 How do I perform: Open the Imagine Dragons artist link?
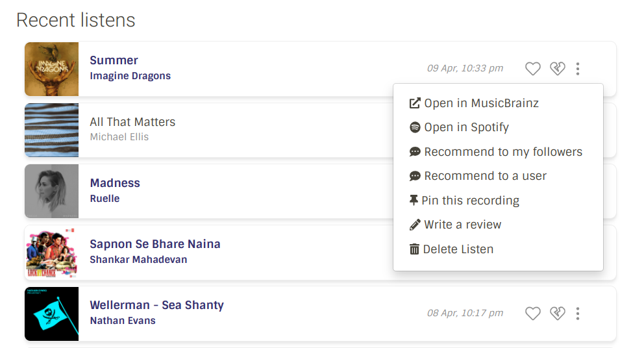point(130,76)
